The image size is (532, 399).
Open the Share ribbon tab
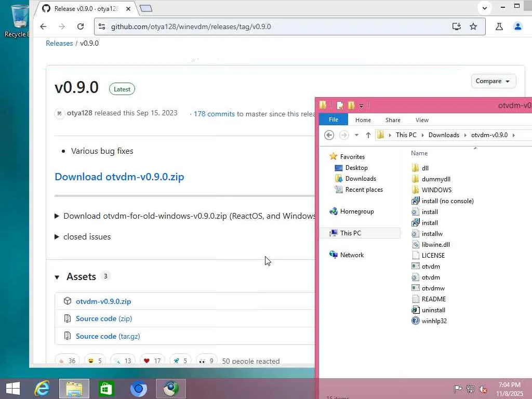[x=393, y=120]
